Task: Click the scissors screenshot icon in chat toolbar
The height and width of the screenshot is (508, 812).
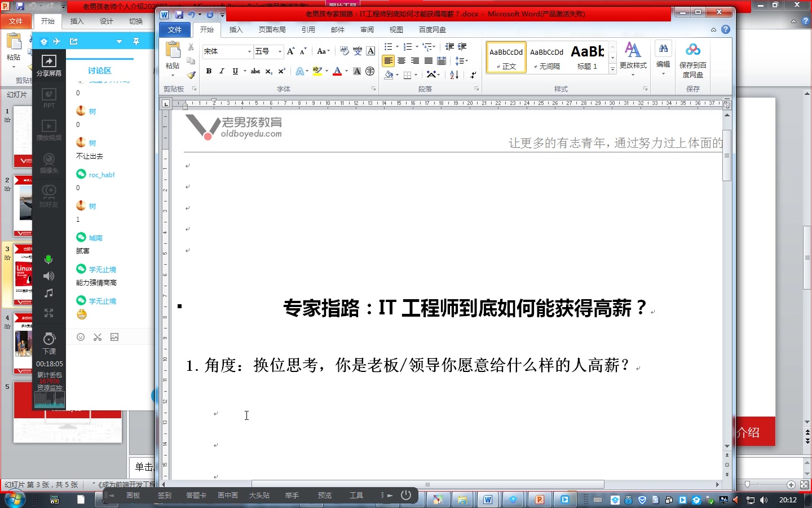Action: tap(97, 337)
